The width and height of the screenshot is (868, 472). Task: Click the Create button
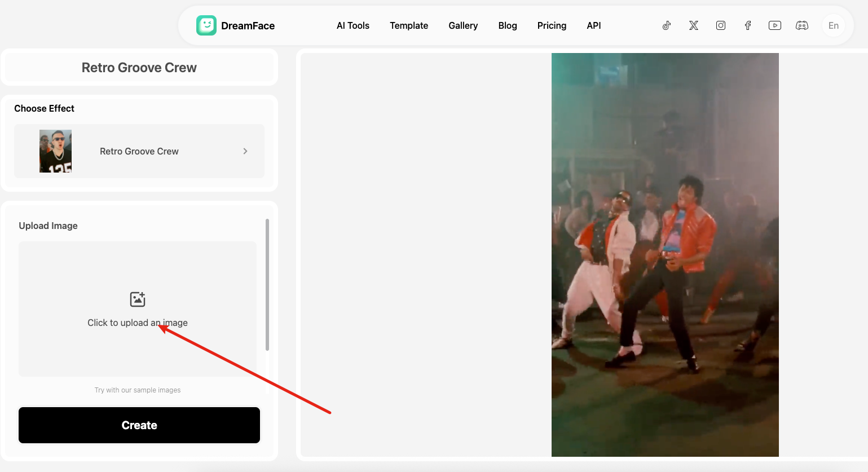[x=139, y=425]
